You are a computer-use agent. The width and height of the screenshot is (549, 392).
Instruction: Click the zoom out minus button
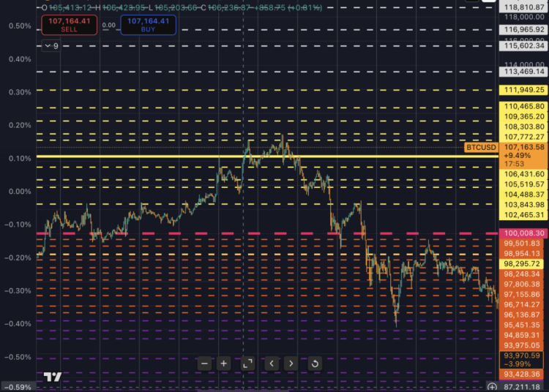[204, 363]
